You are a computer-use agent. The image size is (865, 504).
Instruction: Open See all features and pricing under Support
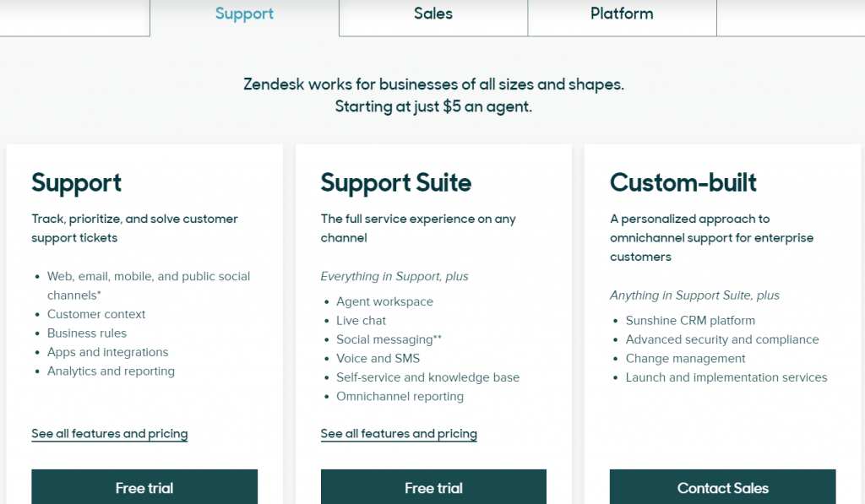[x=109, y=434]
